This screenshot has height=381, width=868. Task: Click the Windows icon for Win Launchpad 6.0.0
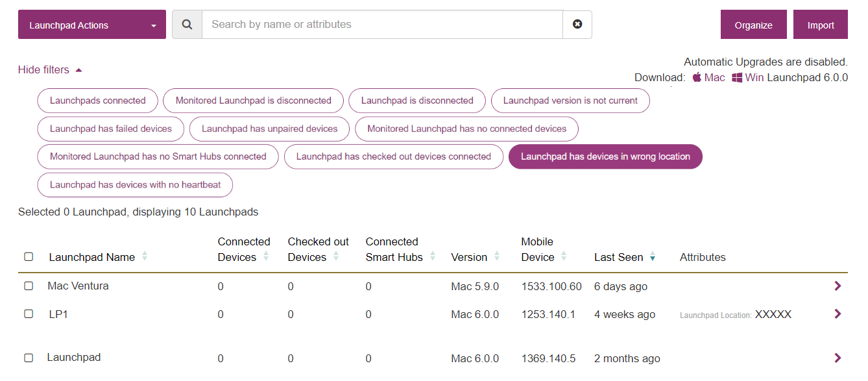point(737,77)
